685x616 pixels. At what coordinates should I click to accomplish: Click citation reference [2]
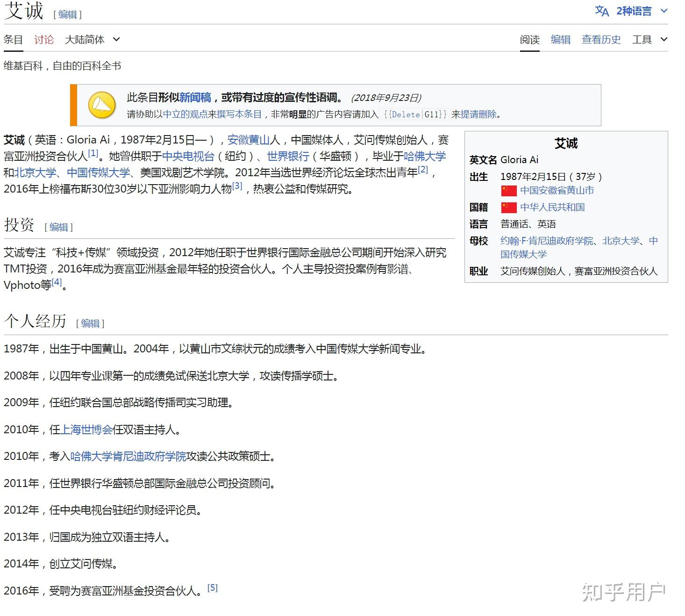point(423,170)
